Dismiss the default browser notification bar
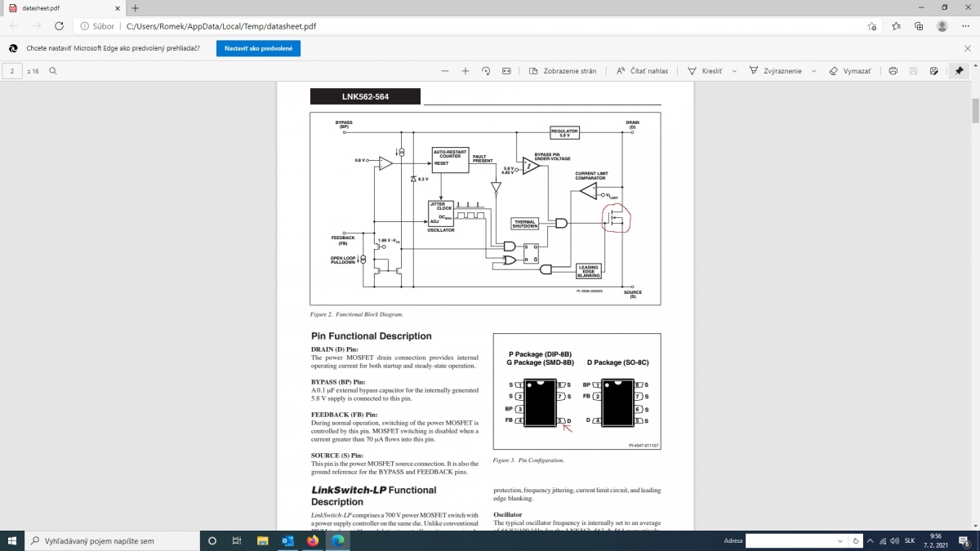The height and width of the screenshot is (551, 980). pos(968,49)
